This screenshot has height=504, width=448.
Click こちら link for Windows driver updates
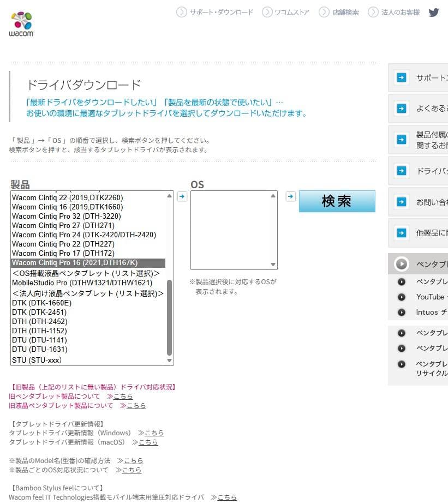coord(154,433)
